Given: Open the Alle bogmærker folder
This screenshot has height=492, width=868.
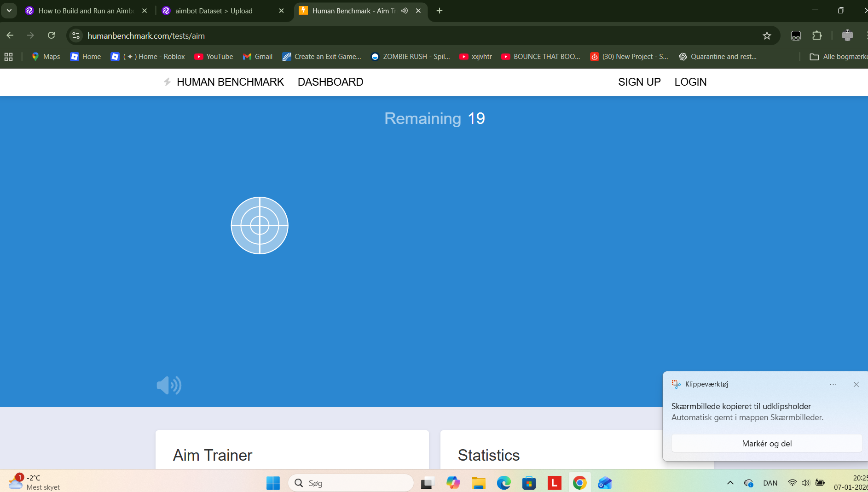Looking at the screenshot, I should 839,57.
